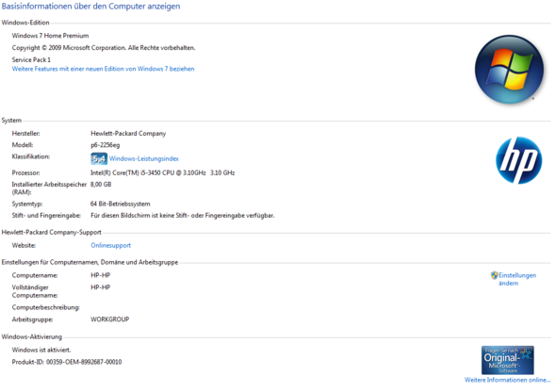The height and width of the screenshot is (392, 556).
Task: Click the HP manufacturer logo
Action: (518, 160)
